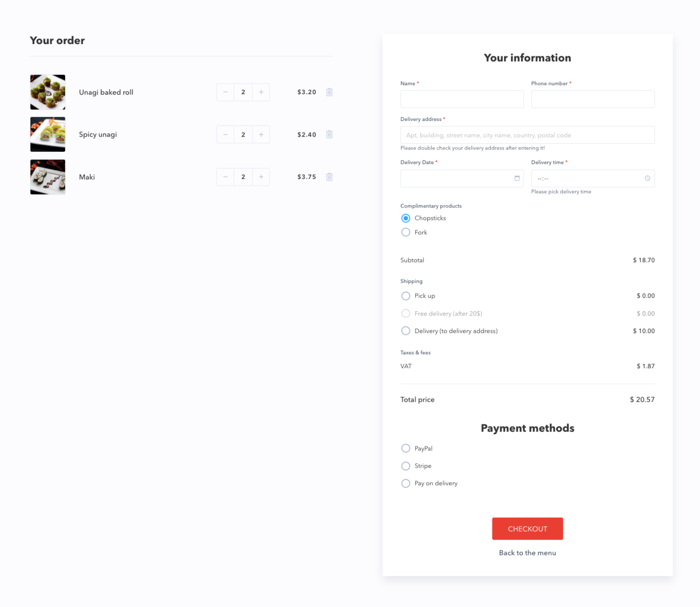The height and width of the screenshot is (607, 700).
Task: Click the Total price amount $ 20.57
Action: pos(642,399)
